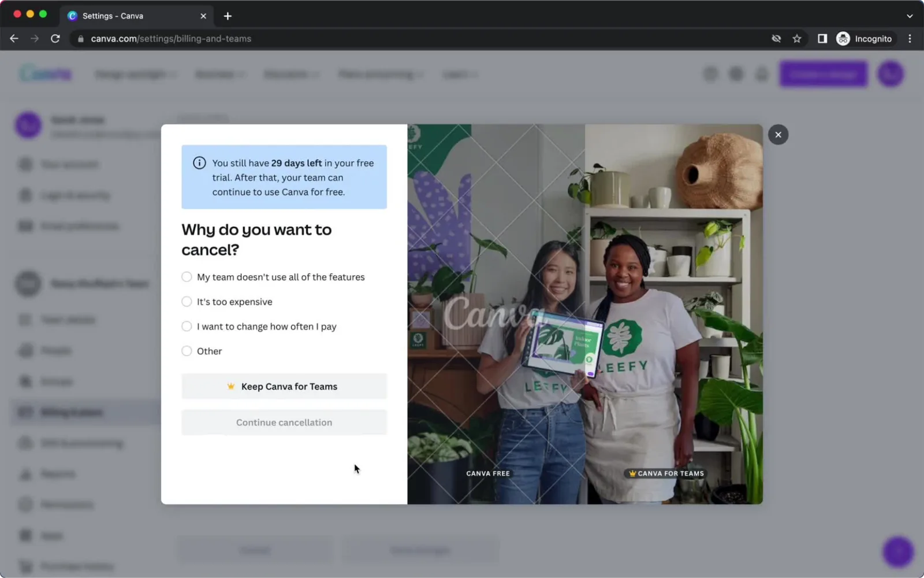
Task: Open the browser side panel
Action: (x=822, y=39)
